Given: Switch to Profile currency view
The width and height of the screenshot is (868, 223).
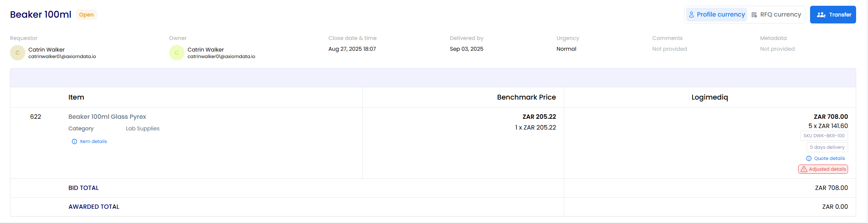Looking at the screenshot, I should pyautogui.click(x=716, y=15).
